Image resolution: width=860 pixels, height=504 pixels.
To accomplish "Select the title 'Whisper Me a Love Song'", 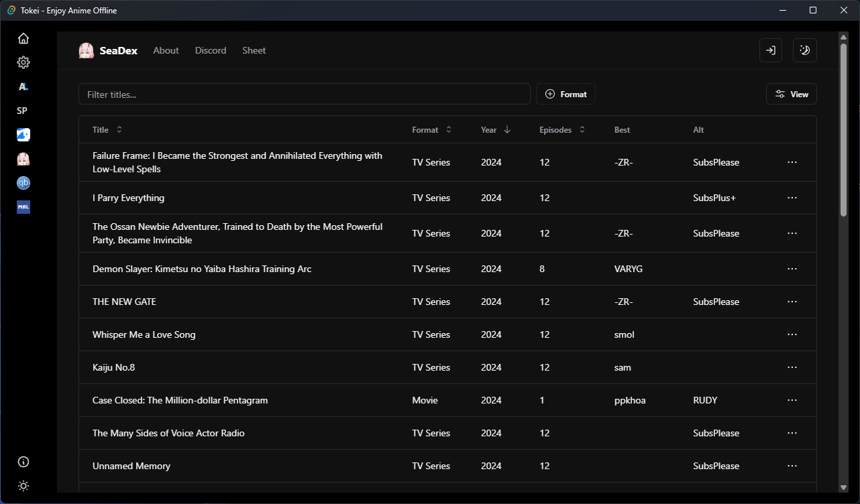I will [144, 334].
